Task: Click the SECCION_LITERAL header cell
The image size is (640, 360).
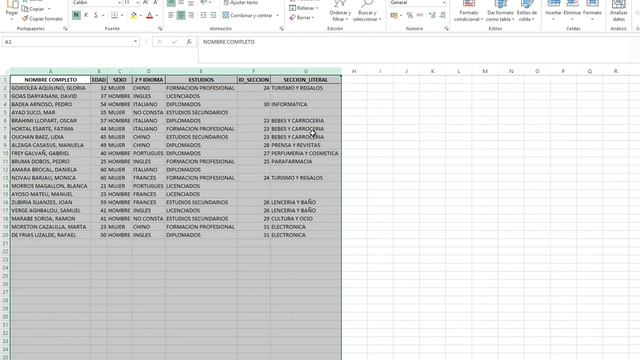Action: 306,80
